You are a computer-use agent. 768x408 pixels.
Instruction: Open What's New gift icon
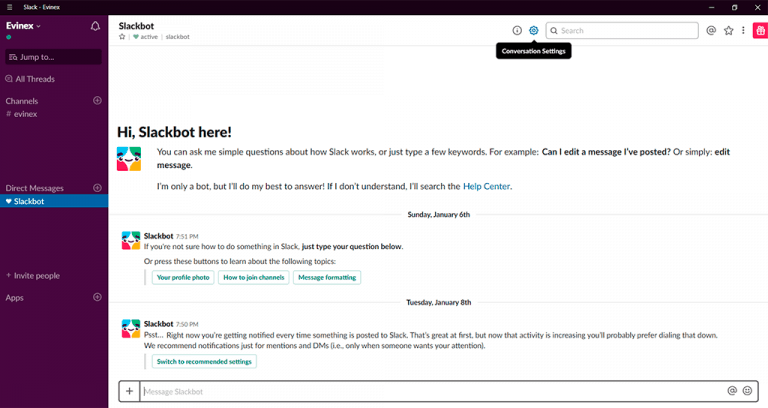(760, 30)
